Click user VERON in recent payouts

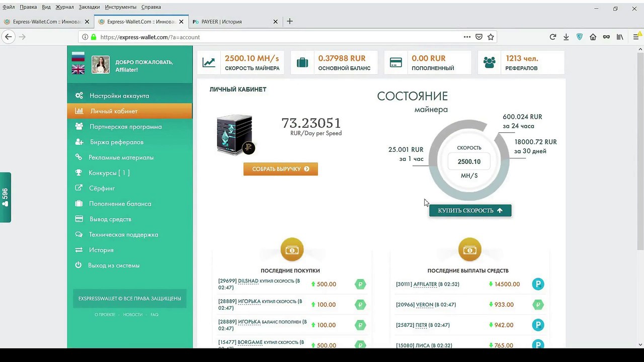pyautogui.click(x=425, y=305)
